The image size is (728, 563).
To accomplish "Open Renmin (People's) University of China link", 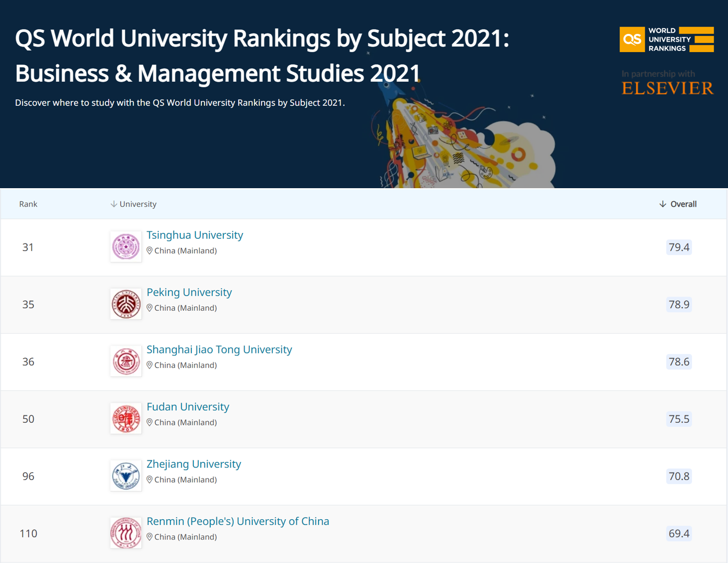I will 238,522.
